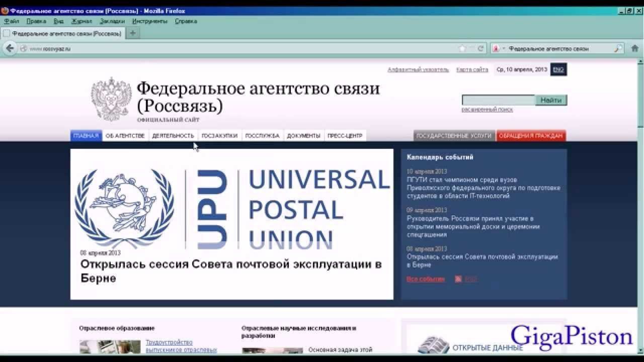Open the Файл menu
The width and height of the screenshot is (644, 362).
coord(12,21)
